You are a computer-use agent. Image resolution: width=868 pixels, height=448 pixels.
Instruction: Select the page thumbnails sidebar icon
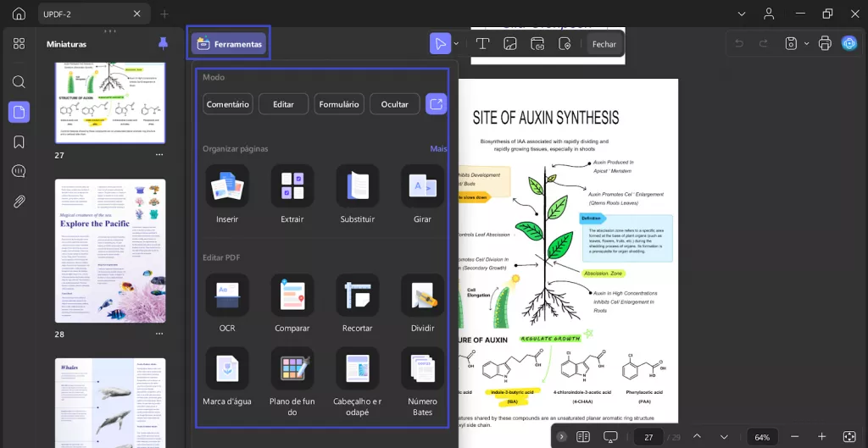[19, 113]
